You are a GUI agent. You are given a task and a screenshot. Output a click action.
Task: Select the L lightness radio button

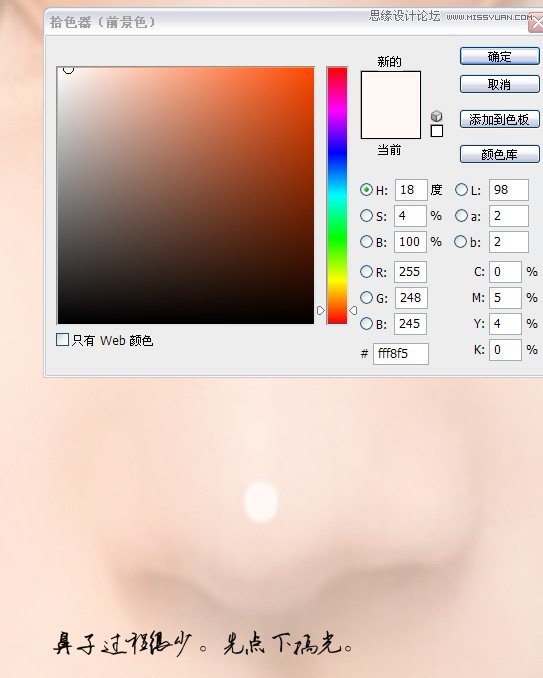[x=461, y=190]
